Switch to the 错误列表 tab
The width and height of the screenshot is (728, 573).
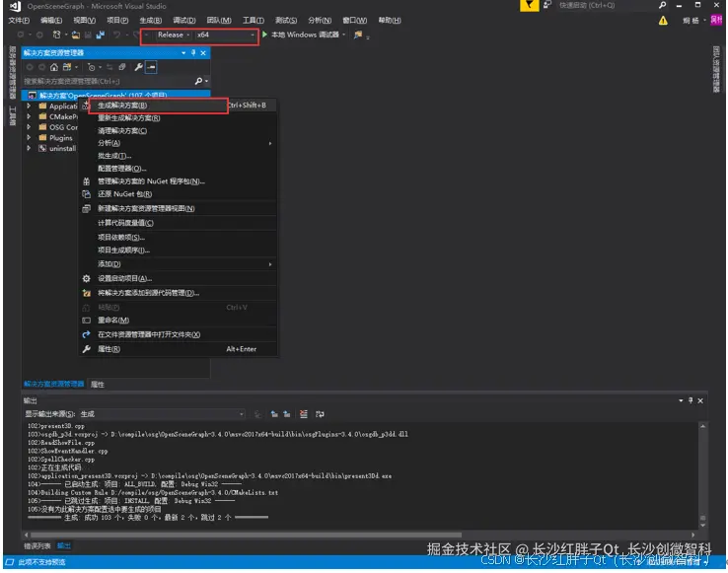(x=37, y=546)
